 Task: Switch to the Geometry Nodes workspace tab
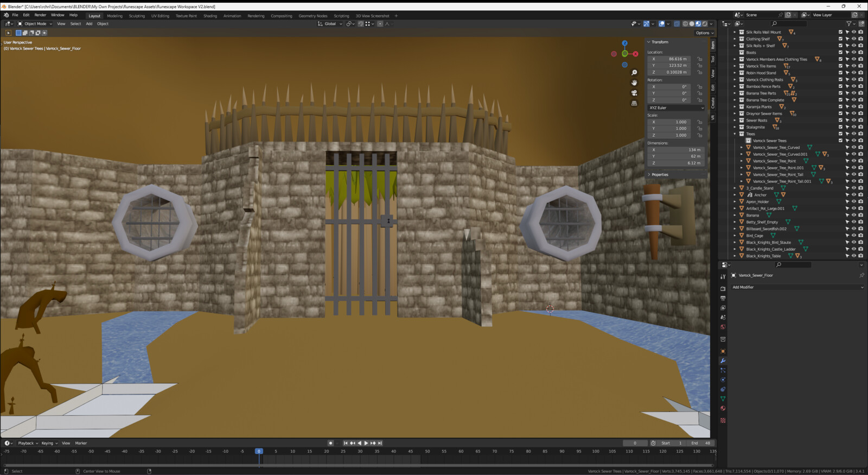[x=313, y=16]
